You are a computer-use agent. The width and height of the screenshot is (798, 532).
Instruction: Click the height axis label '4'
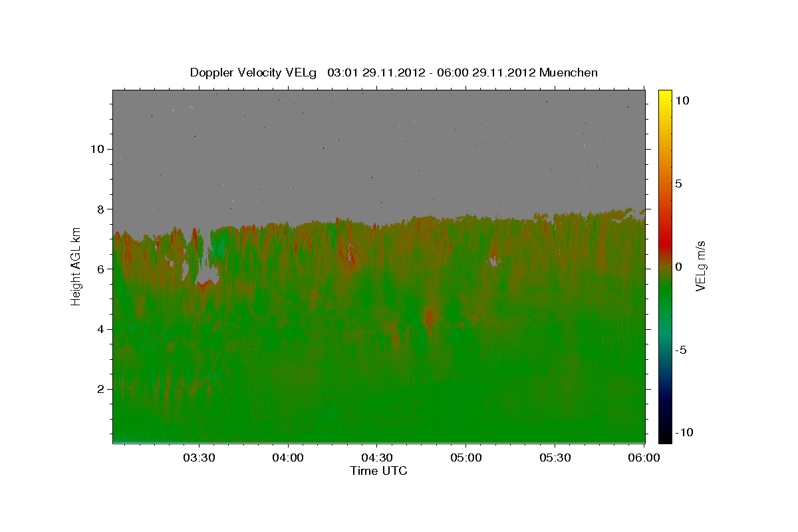pyautogui.click(x=100, y=329)
